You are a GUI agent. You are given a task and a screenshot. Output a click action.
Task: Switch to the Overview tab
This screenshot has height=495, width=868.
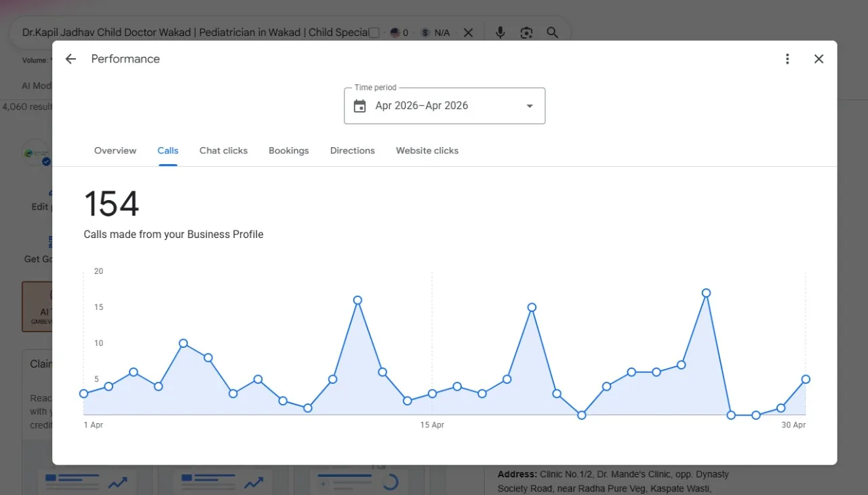[115, 151]
